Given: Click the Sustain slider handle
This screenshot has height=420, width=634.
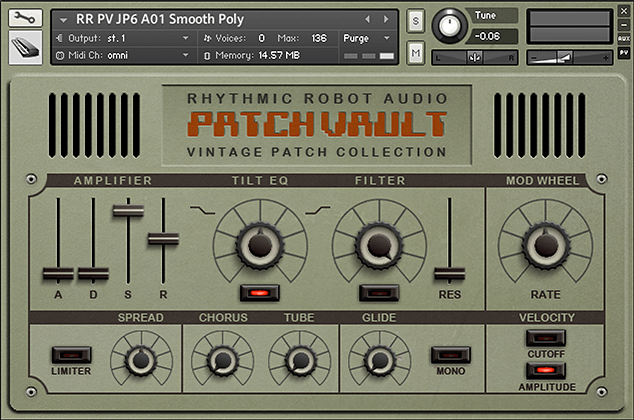Looking at the screenshot, I should (127, 209).
